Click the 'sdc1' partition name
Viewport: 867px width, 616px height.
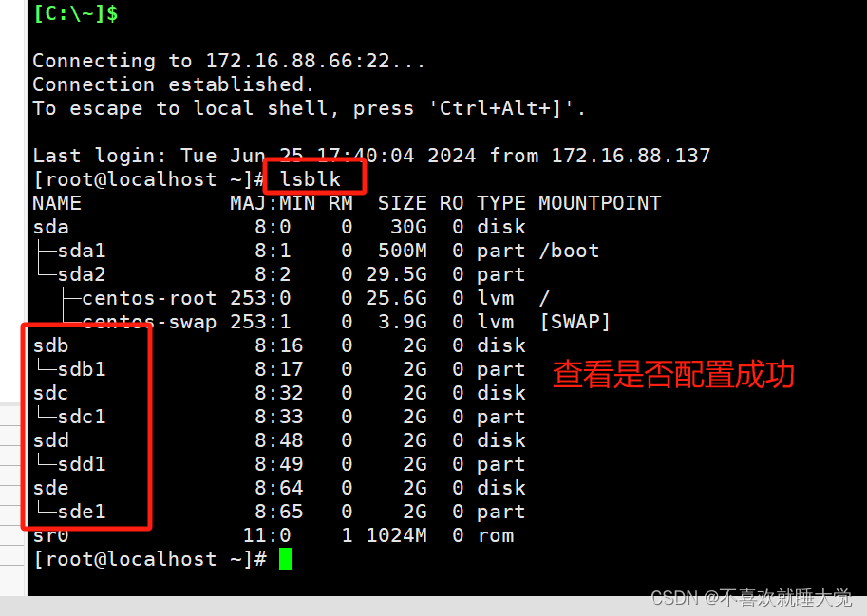coord(82,417)
